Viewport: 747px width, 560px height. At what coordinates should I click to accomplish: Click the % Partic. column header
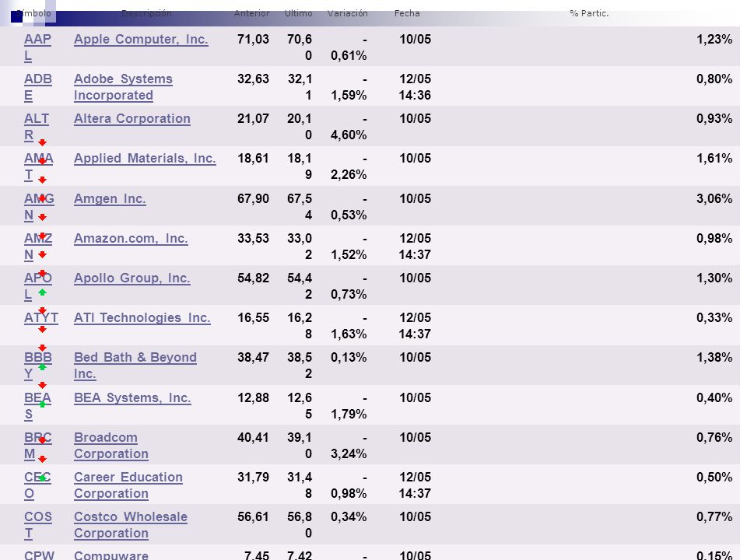tap(589, 13)
